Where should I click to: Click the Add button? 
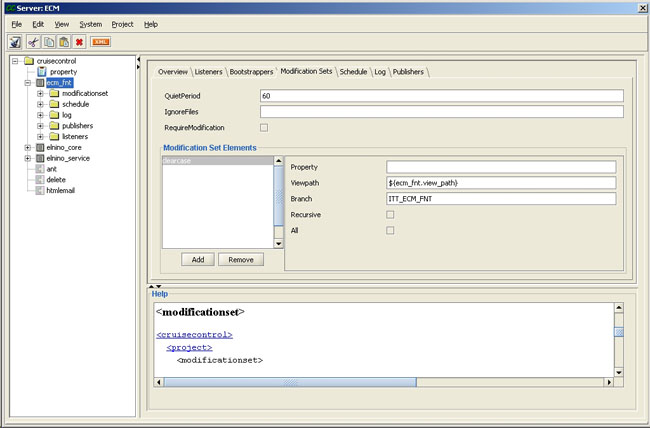[x=198, y=260]
